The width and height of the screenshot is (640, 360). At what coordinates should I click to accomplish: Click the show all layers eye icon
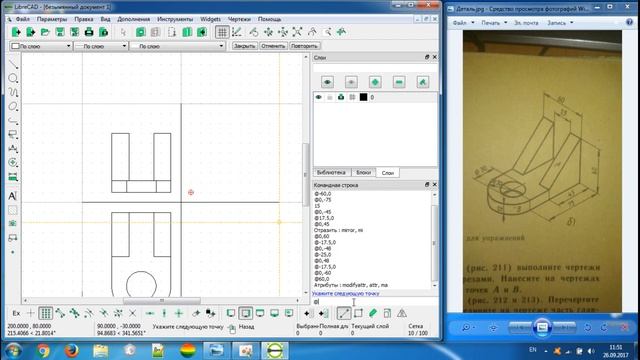click(327, 82)
